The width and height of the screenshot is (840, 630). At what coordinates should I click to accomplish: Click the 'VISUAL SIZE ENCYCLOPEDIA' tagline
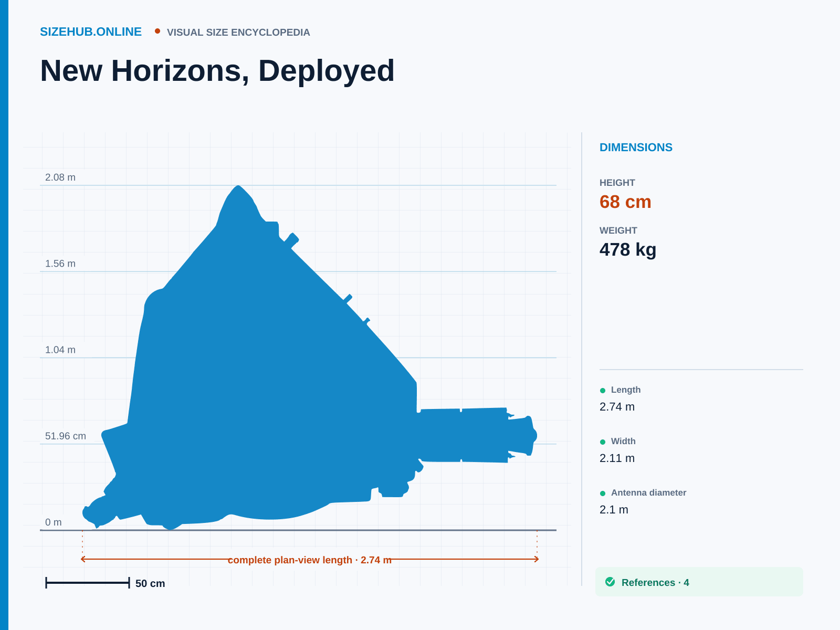coord(238,33)
